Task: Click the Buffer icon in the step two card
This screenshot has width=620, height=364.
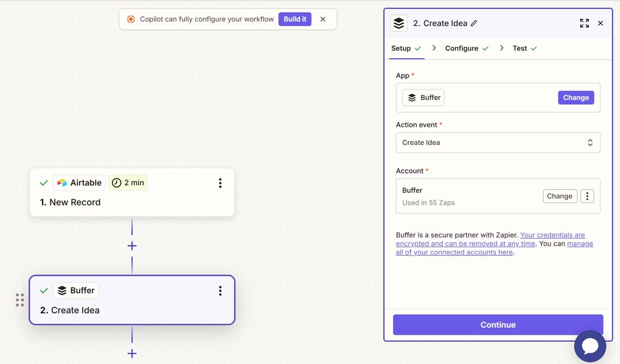Action: [x=61, y=290]
